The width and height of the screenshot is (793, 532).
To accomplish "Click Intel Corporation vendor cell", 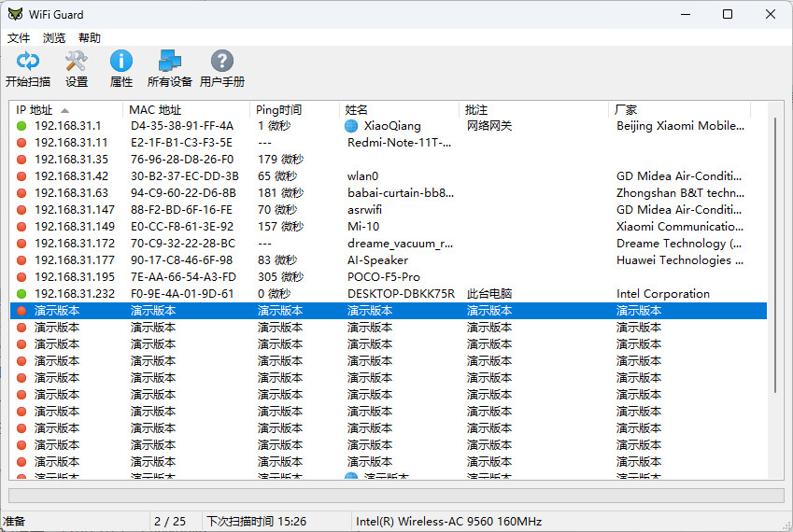I will coord(663,294).
